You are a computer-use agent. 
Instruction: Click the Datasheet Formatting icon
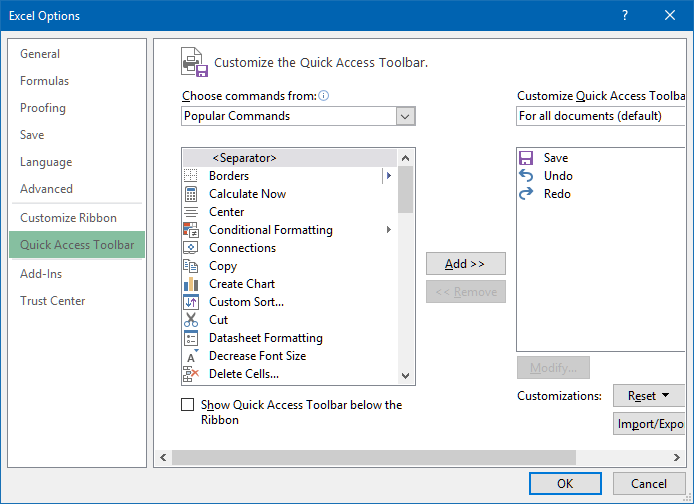click(x=191, y=338)
